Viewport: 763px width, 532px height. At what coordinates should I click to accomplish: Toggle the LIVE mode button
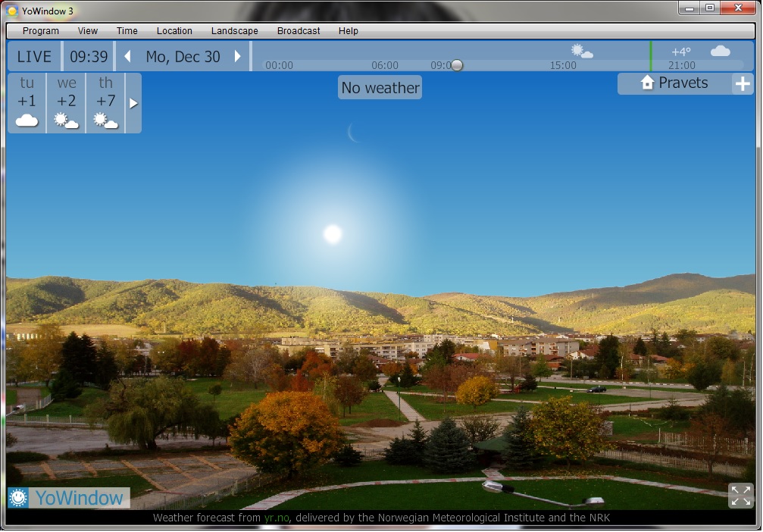(x=34, y=57)
